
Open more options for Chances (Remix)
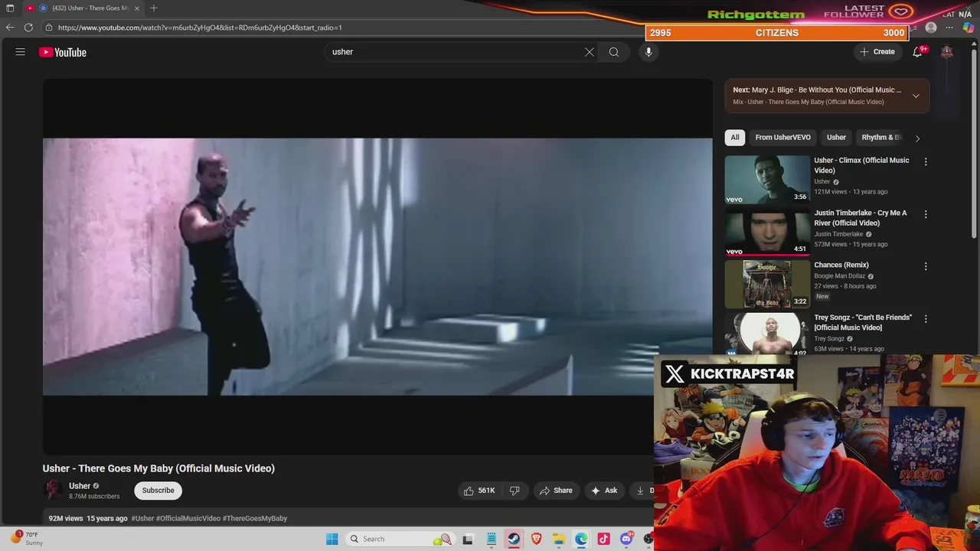[x=926, y=266]
